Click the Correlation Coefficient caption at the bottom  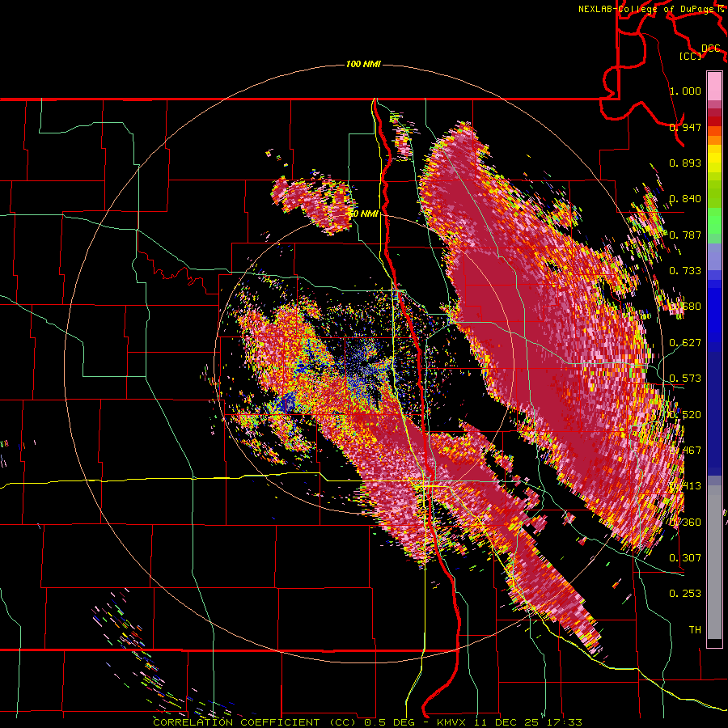coord(368,722)
